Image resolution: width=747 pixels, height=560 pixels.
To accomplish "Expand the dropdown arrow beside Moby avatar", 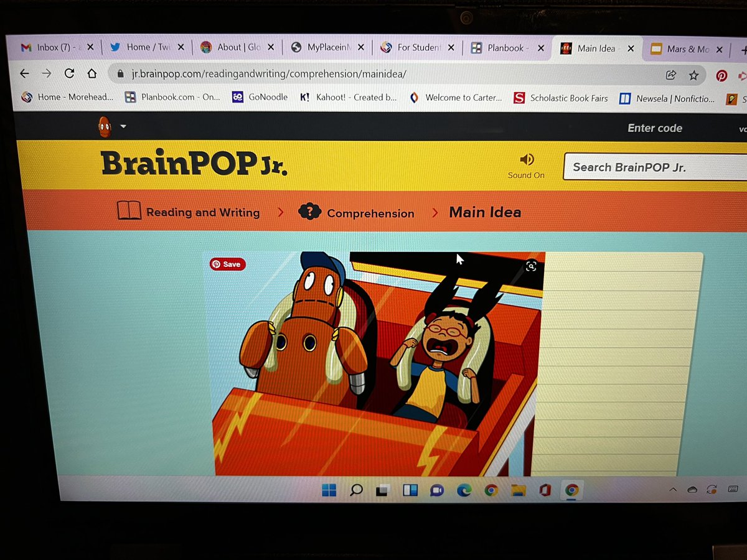I will coord(123,126).
